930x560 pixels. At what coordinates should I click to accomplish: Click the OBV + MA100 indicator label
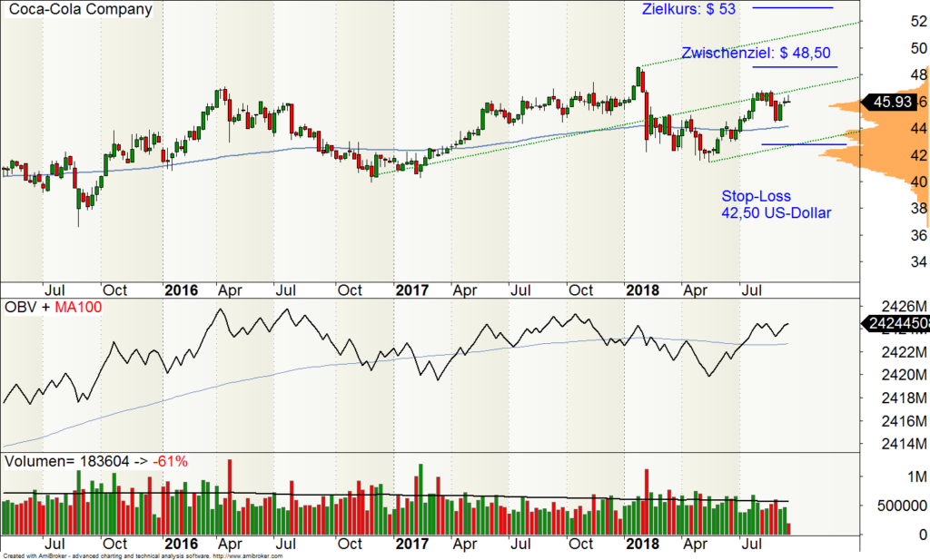pos(53,307)
